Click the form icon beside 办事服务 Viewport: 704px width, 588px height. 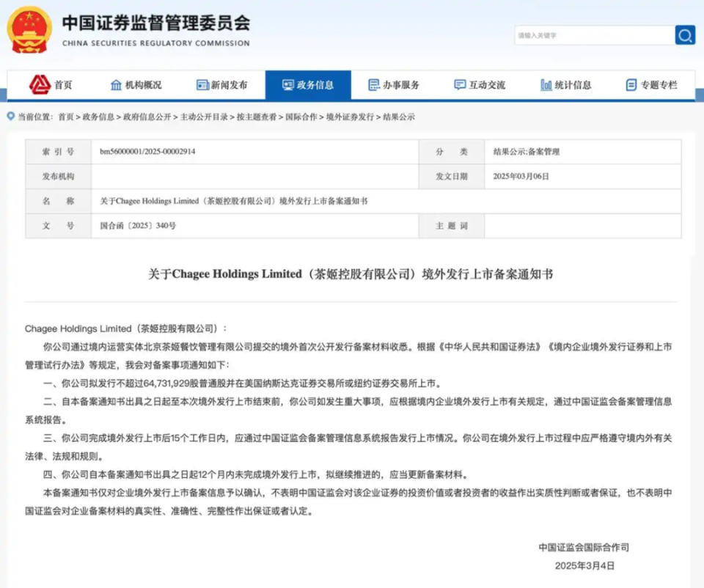tap(373, 85)
